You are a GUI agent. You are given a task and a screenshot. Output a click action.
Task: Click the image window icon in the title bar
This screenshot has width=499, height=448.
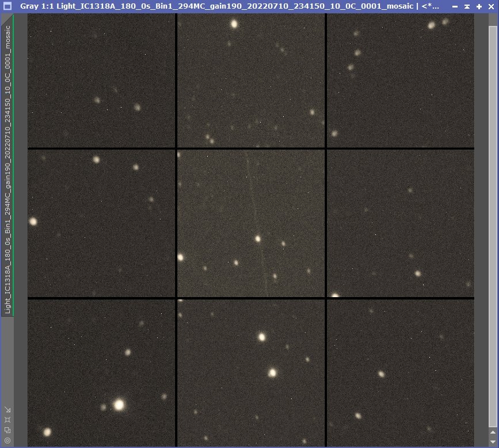point(7,6)
